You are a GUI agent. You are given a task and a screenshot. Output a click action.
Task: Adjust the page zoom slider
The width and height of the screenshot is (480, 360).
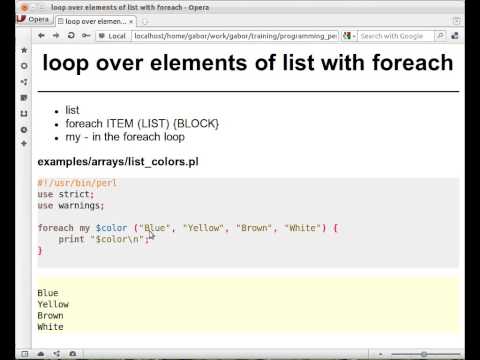click(x=426, y=354)
